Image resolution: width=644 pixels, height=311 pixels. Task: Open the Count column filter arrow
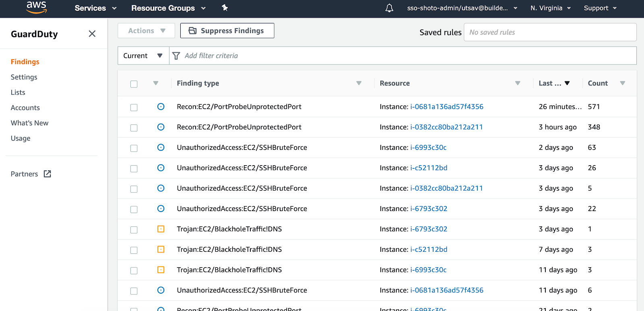click(623, 83)
